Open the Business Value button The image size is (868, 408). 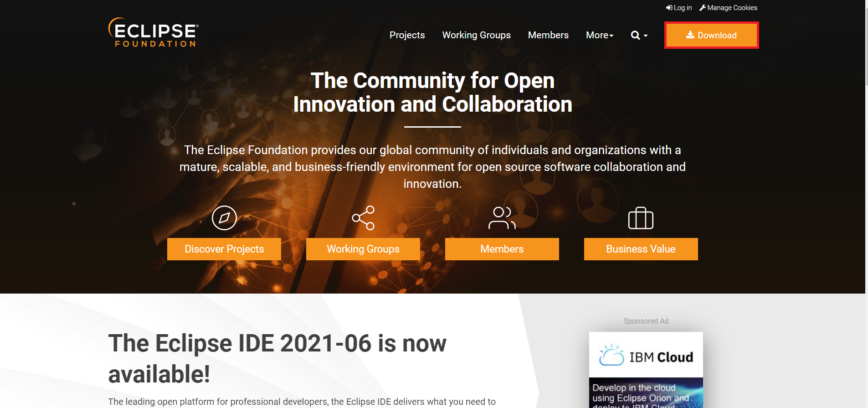[641, 249]
